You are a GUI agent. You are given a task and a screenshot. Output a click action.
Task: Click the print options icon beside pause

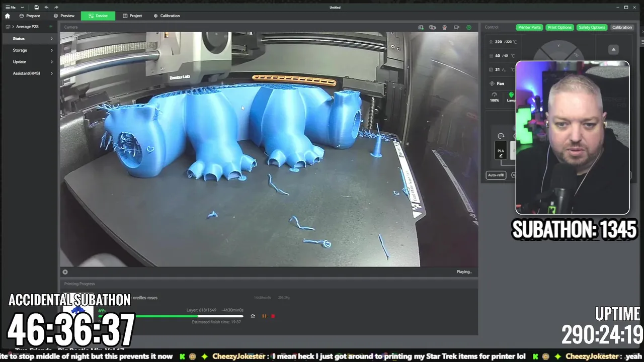tap(253, 316)
